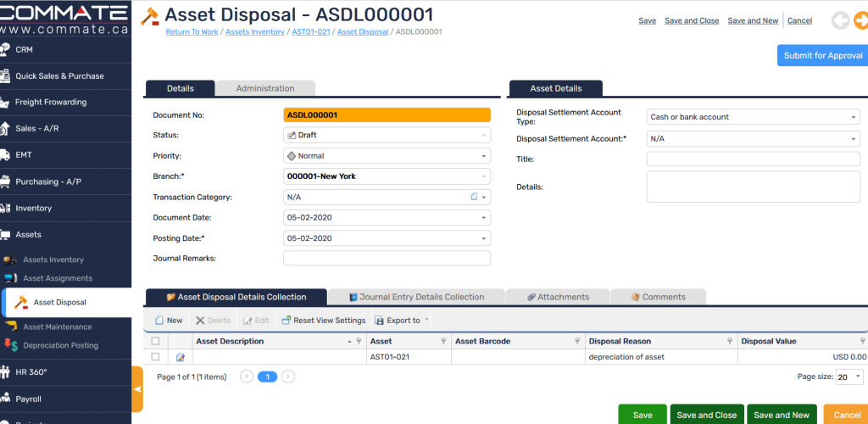Filter the Disposal Value column
This screenshot has width=868, height=424.
[x=862, y=342]
